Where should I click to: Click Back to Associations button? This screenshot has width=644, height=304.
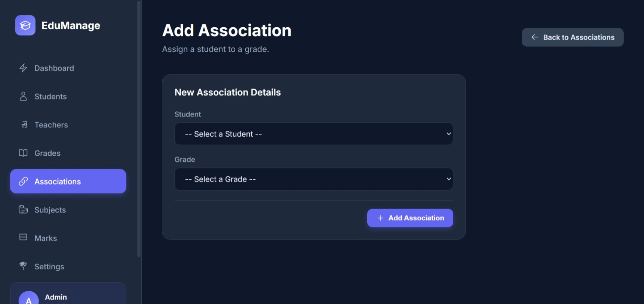(572, 37)
